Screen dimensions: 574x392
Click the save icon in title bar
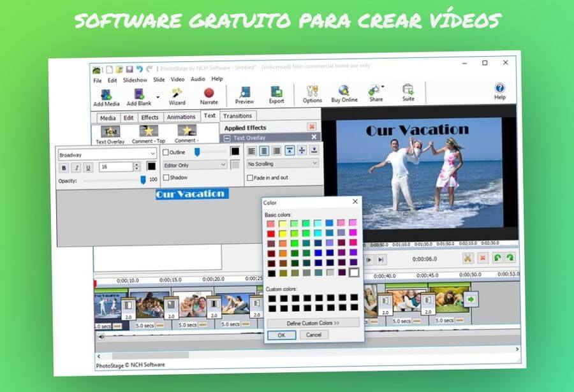pyautogui.click(x=129, y=69)
